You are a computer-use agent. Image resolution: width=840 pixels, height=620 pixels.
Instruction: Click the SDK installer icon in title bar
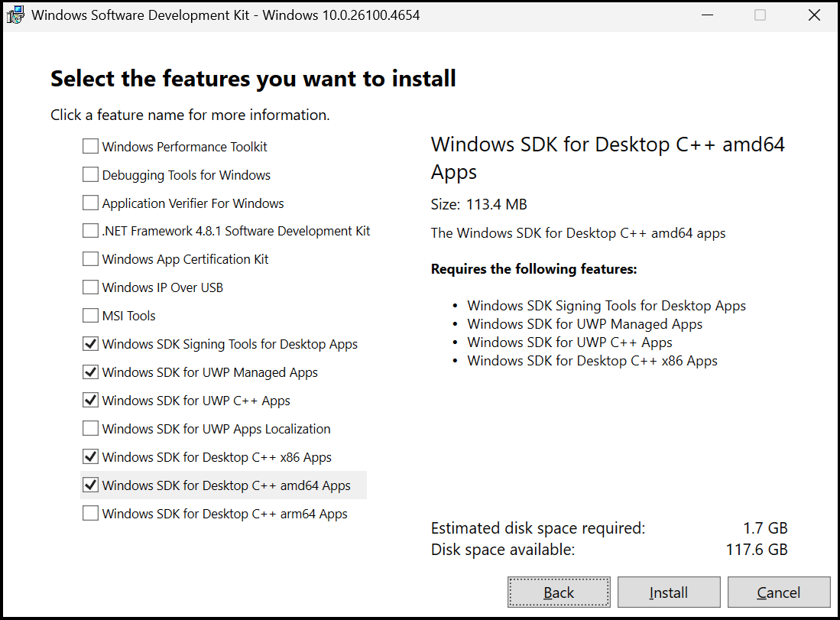[15, 15]
